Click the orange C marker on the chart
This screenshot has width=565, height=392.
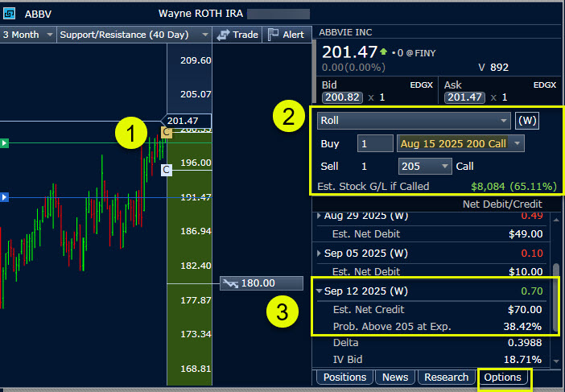[167, 131]
